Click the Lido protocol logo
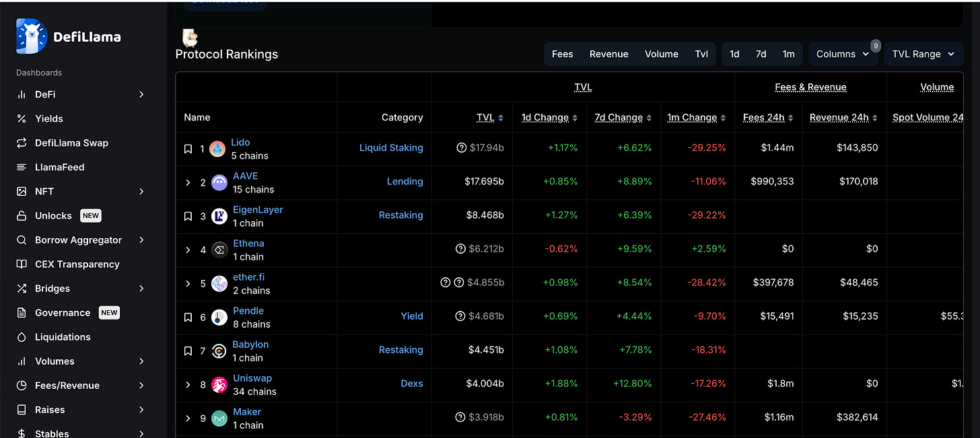The width and height of the screenshot is (980, 438). click(x=217, y=149)
